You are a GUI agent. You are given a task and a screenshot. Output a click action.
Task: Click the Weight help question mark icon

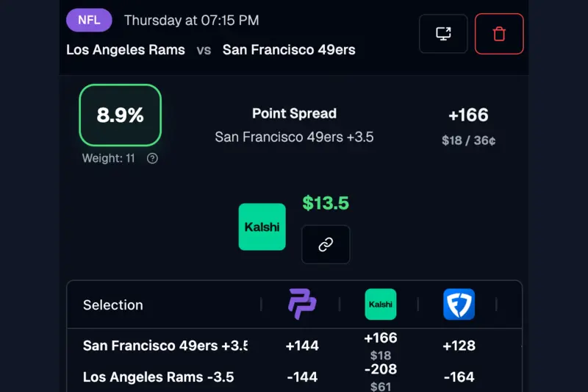coord(152,158)
